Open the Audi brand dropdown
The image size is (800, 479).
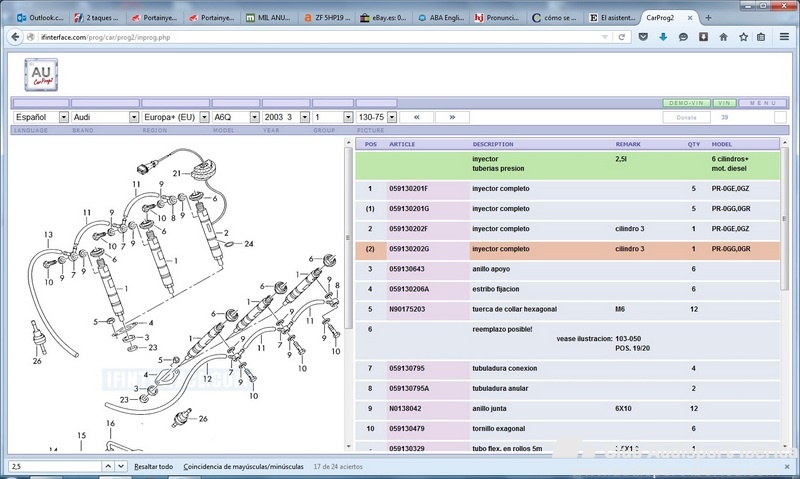click(x=105, y=117)
